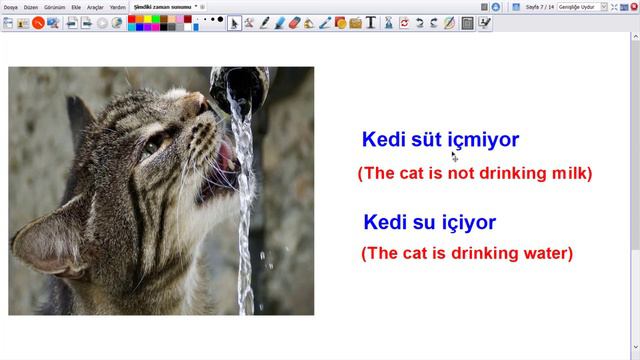The width and height of the screenshot is (640, 360).
Task: Click the dual-screen icon near top right
Action: click(624, 7)
